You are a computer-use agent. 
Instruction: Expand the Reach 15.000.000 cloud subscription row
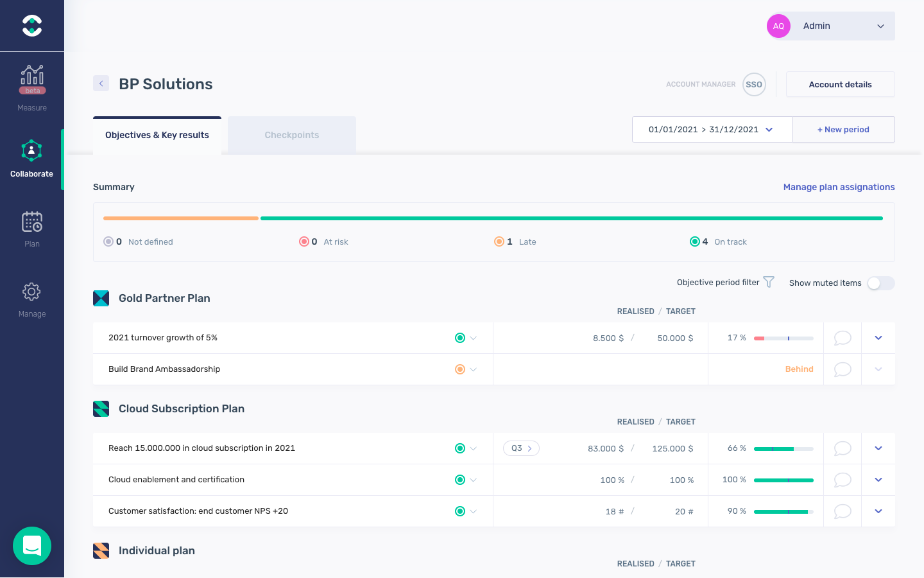[x=878, y=448]
